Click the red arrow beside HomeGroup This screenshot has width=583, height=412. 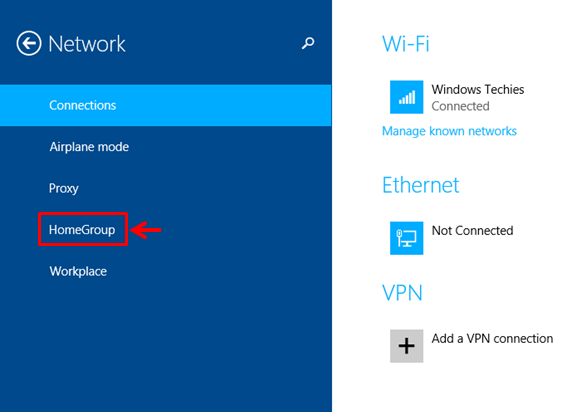pos(145,230)
